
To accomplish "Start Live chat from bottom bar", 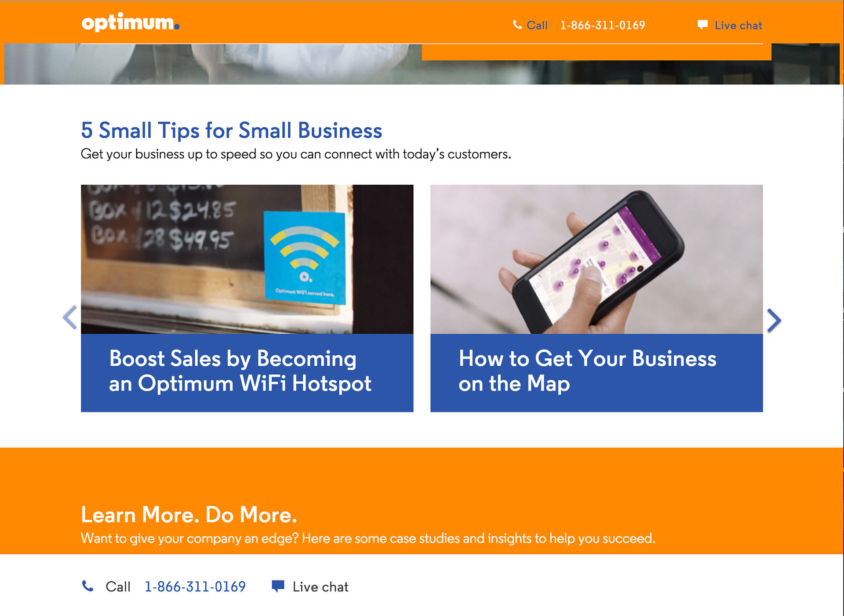I will click(x=320, y=587).
